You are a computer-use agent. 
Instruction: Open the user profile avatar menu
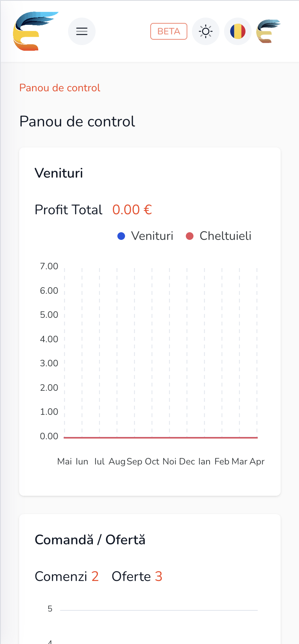[x=268, y=31]
